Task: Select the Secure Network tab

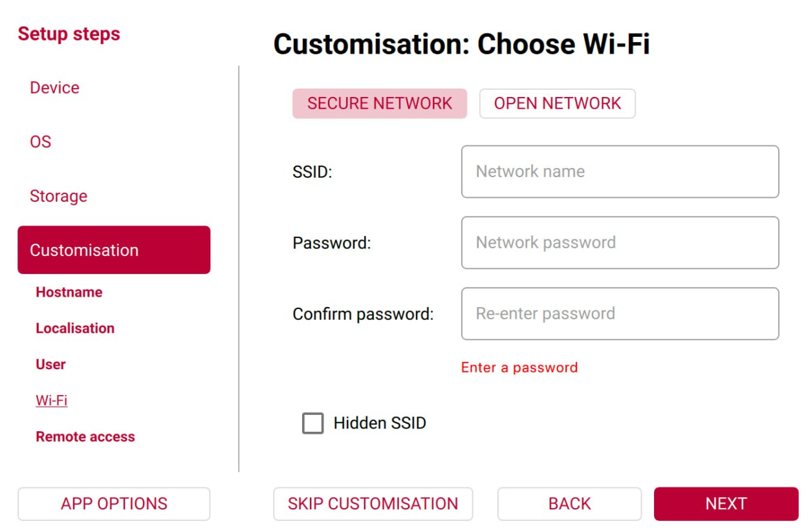Action: coord(380,103)
